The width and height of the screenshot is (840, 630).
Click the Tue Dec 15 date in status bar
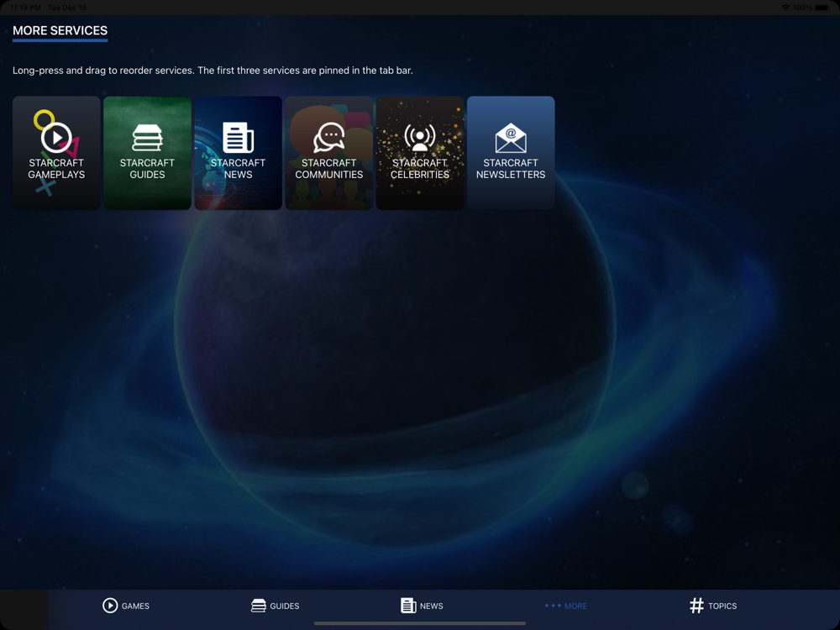pyautogui.click(x=67, y=8)
